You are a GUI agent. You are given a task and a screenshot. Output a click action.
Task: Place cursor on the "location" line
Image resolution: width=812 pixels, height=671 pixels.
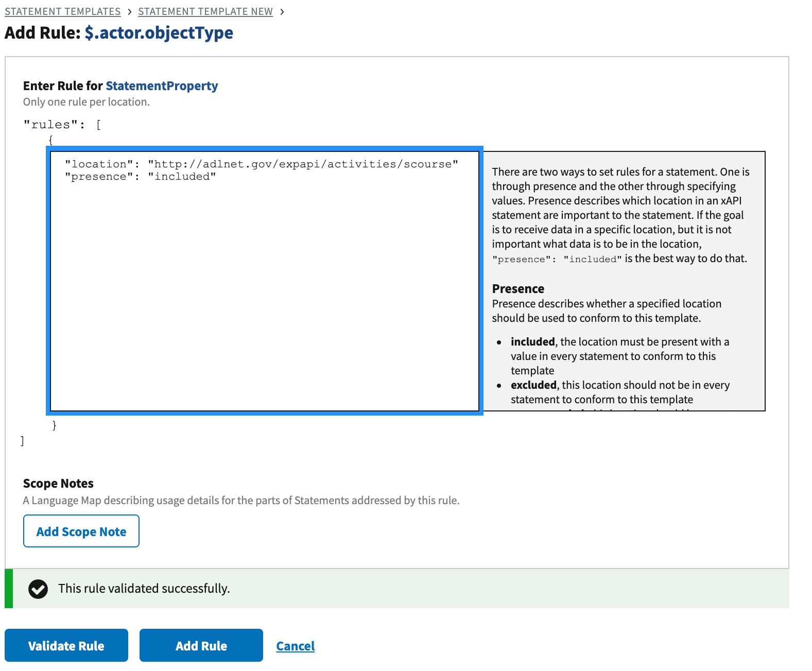click(x=261, y=164)
